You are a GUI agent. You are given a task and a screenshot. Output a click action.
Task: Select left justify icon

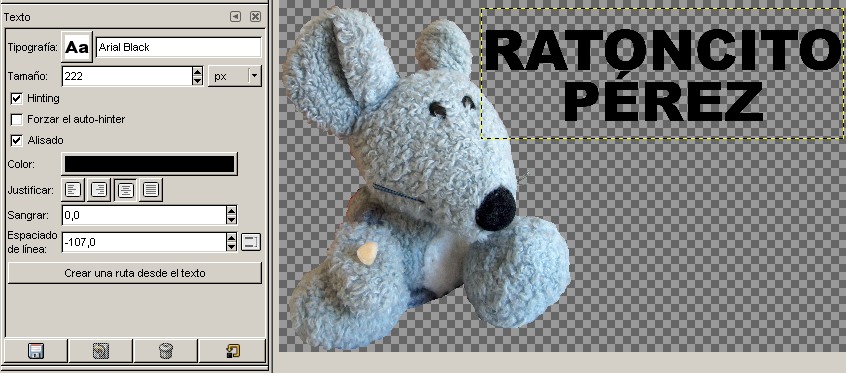(73, 190)
